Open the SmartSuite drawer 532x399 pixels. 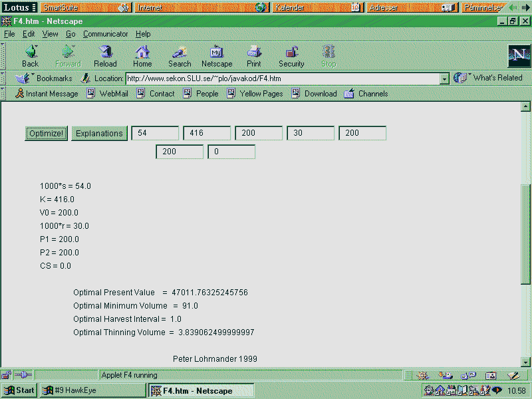pos(86,7)
